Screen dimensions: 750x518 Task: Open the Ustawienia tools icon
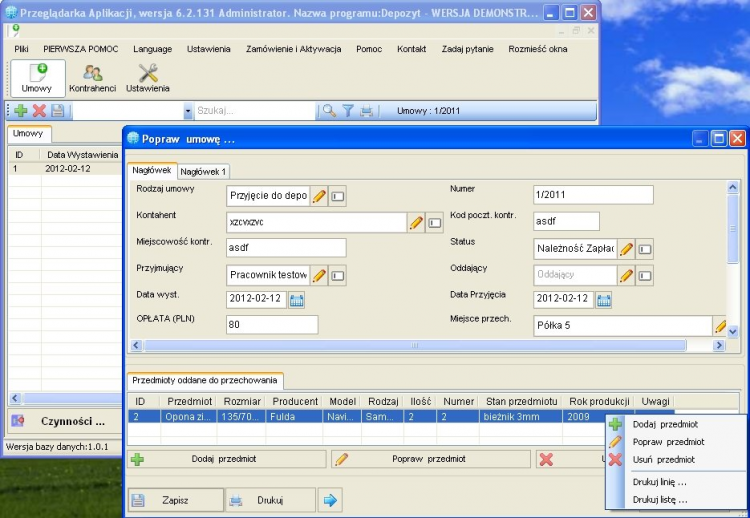[148, 78]
